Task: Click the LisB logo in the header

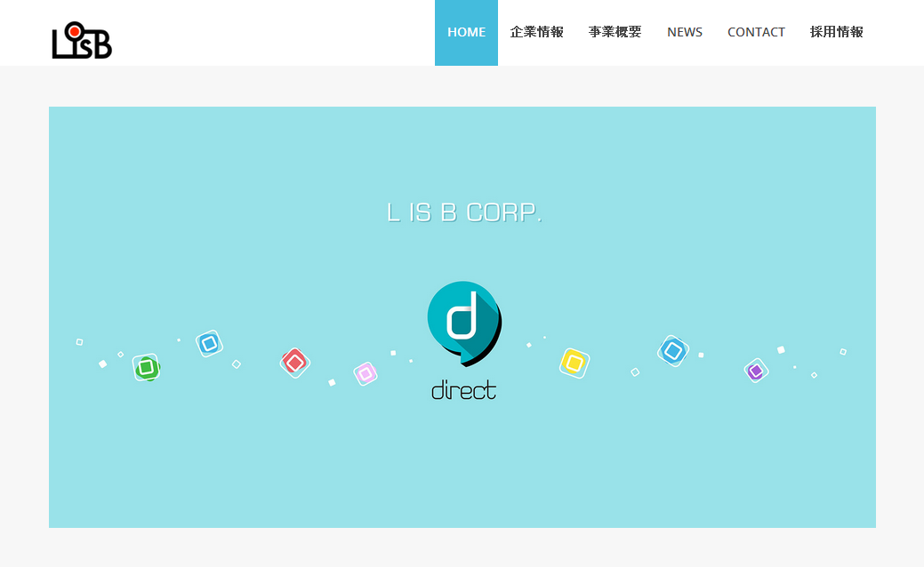Action: [x=82, y=40]
